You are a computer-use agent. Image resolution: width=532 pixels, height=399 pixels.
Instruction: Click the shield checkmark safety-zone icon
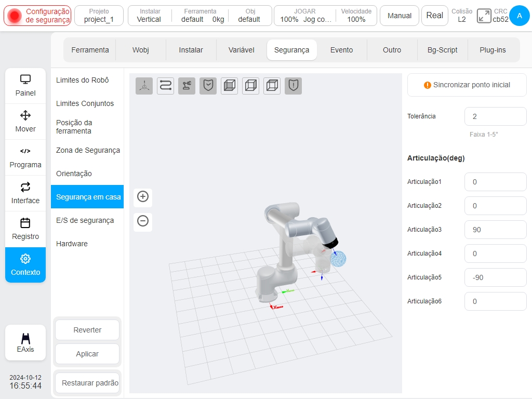click(x=208, y=86)
